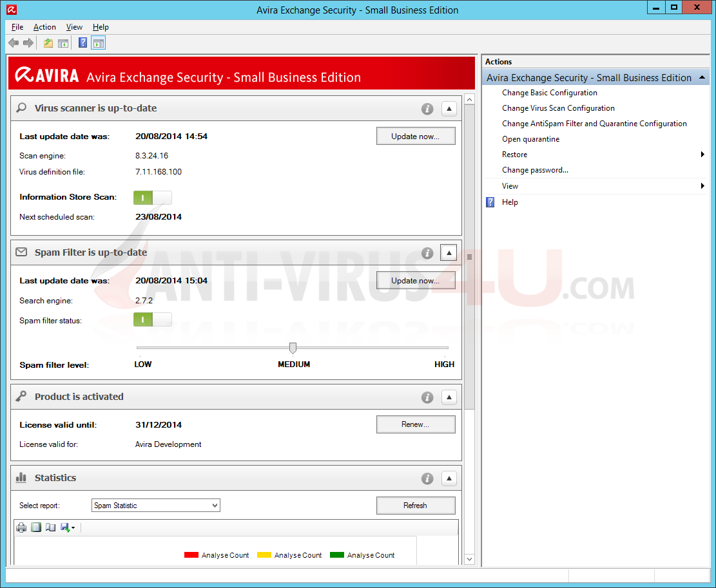Click Change AntiSpam Filter and Quarantine Configuration
This screenshot has height=588, width=716.
tap(594, 124)
